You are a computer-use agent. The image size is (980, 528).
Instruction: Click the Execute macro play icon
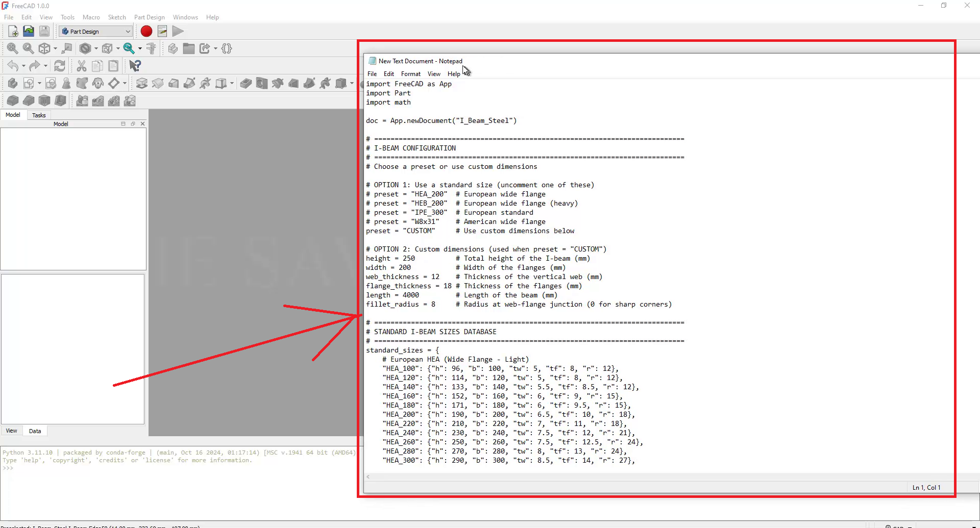[x=178, y=31]
